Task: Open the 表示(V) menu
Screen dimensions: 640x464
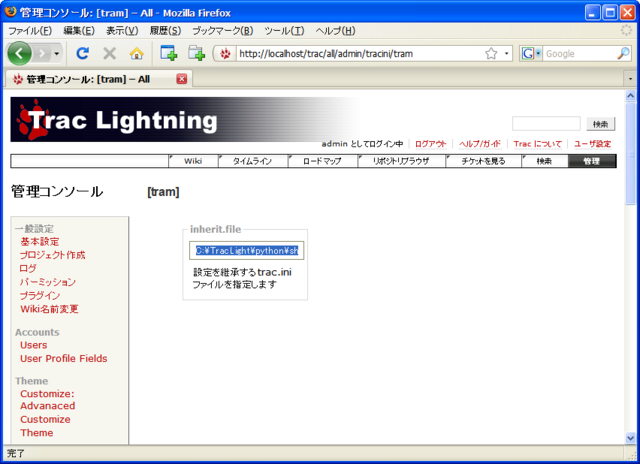Action: tap(122, 31)
